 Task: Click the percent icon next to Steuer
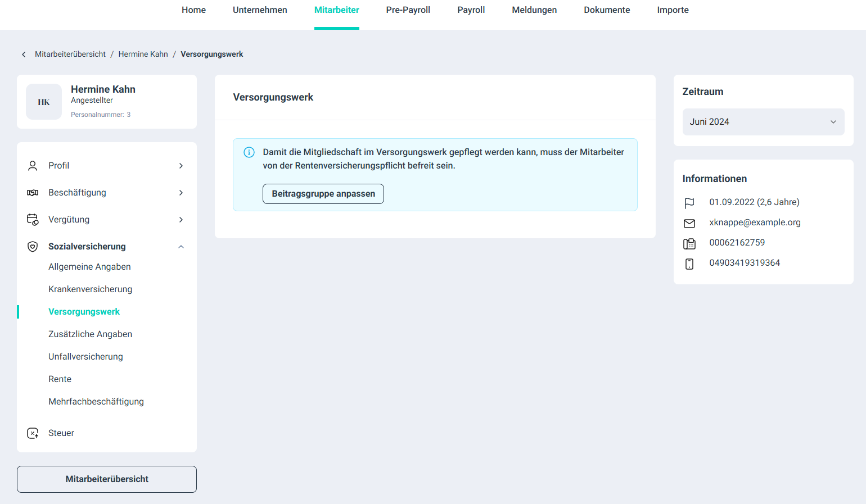[x=33, y=433]
